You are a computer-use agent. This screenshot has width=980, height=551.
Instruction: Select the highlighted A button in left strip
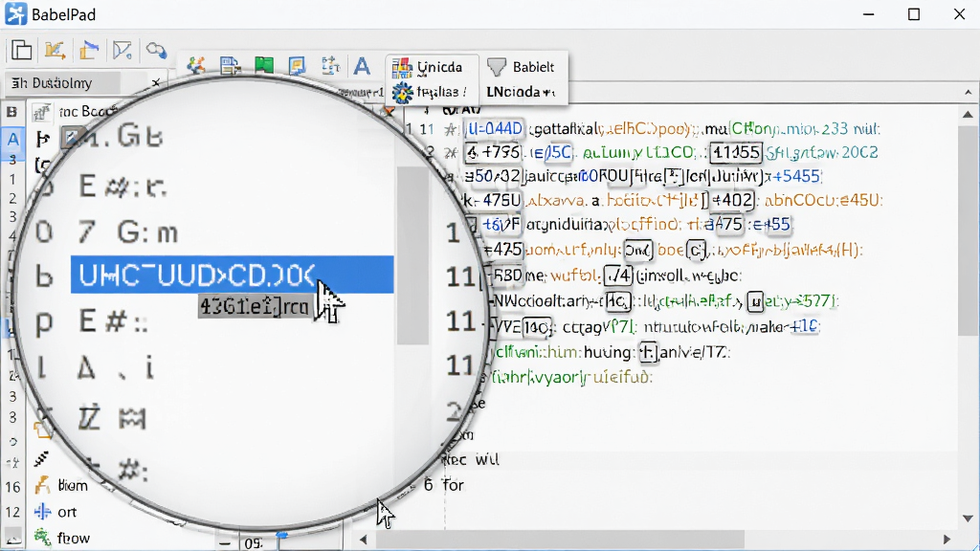coord(12,140)
